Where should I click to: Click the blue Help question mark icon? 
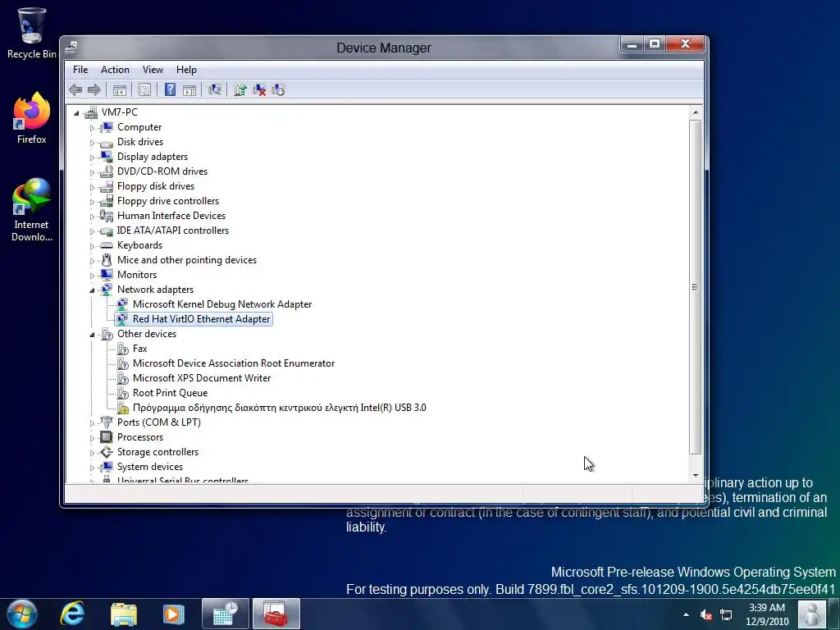click(x=170, y=89)
